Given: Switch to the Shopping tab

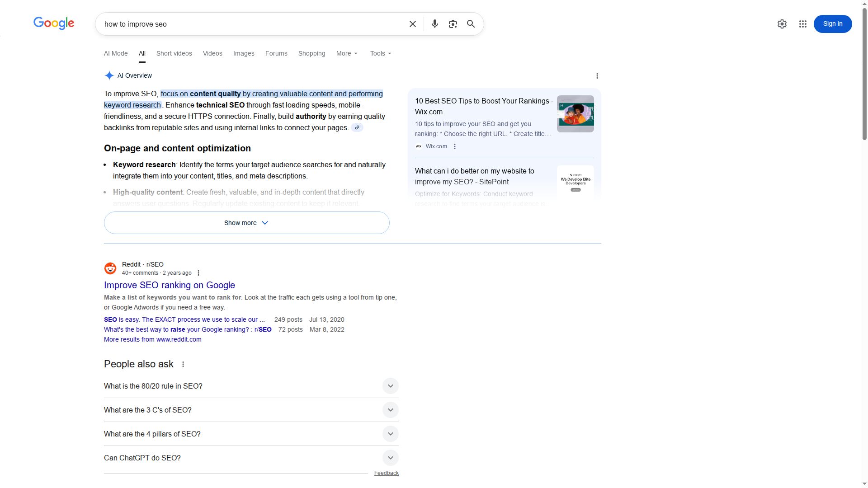Looking at the screenshot, I should click(311, 53).
